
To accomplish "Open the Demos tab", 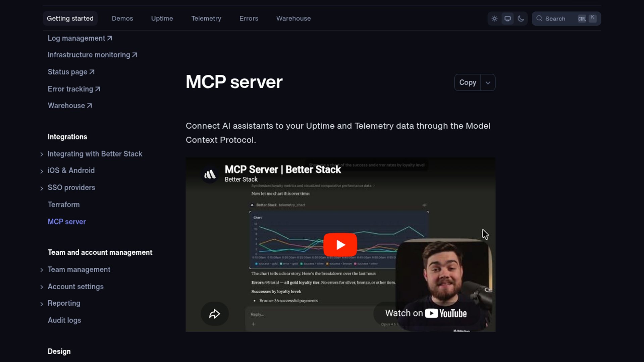I will point(122,18).
